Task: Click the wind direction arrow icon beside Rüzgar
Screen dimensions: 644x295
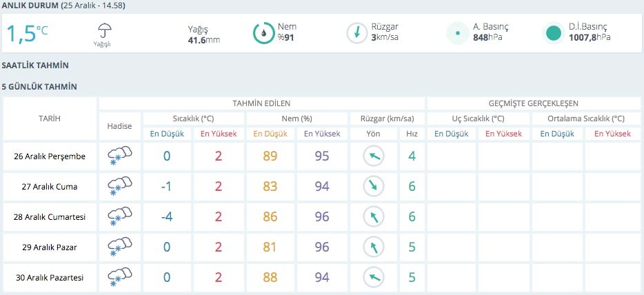Action: 356,32
